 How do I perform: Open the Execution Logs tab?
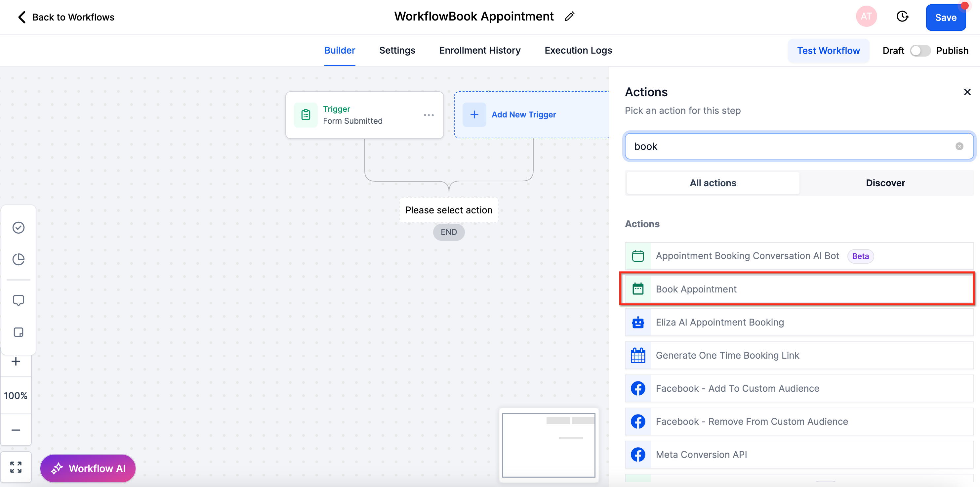pos(578,50)
